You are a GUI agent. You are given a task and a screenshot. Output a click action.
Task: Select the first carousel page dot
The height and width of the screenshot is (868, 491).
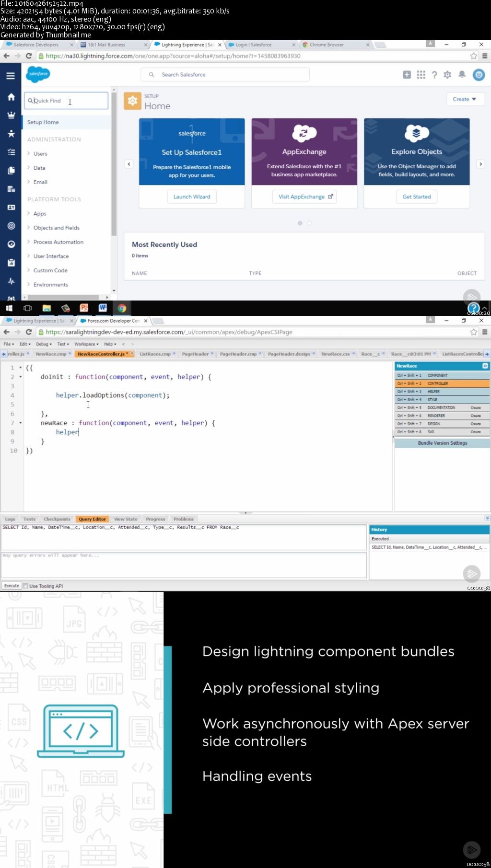coord(300,223)
